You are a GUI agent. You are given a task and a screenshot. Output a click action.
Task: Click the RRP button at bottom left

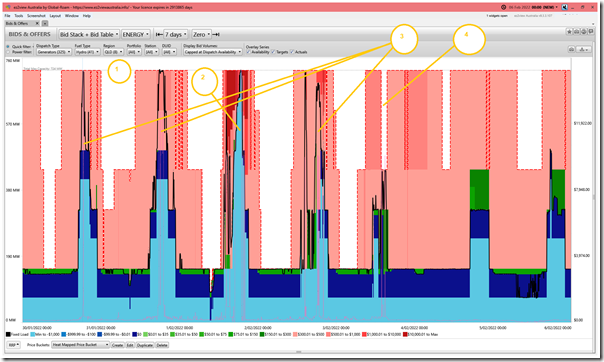[13, 345]
